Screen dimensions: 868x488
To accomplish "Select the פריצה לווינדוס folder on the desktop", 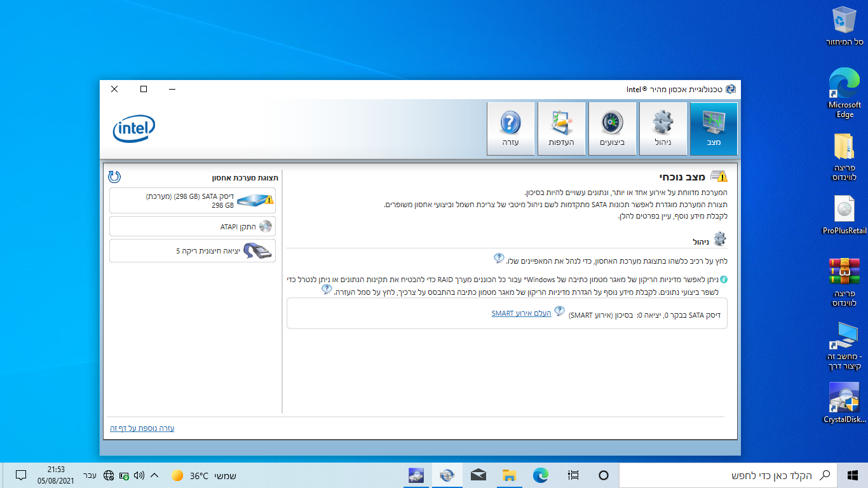I will [844, 157].
